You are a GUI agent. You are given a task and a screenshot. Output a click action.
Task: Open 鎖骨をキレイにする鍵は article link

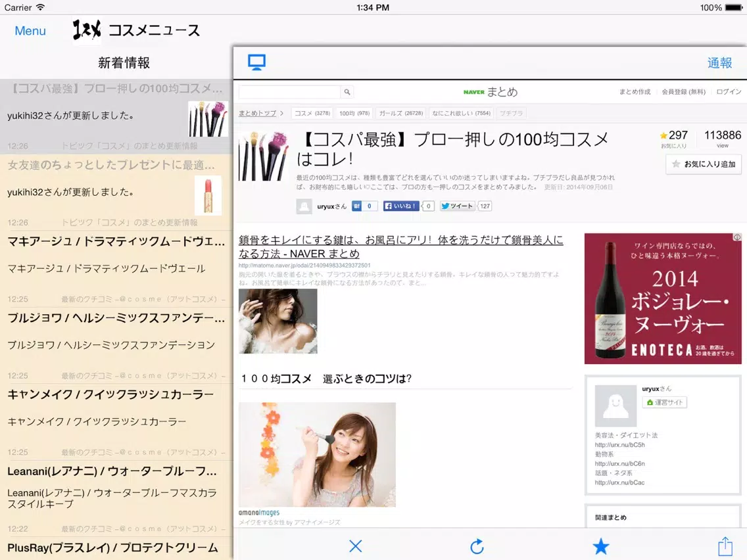(400, 246)
